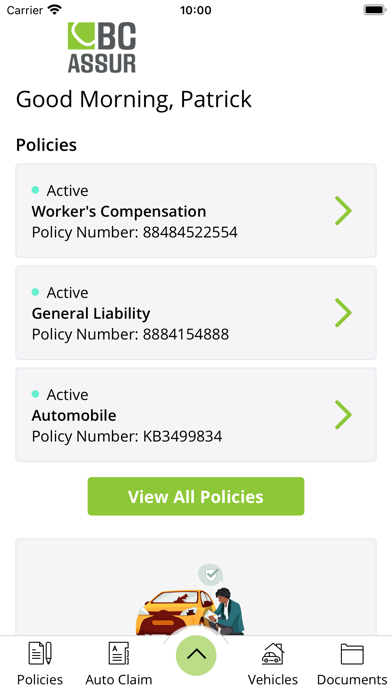Expand the green circular up-arrow button
Viewport: 392px width, 696px height.
click(196, 655)
